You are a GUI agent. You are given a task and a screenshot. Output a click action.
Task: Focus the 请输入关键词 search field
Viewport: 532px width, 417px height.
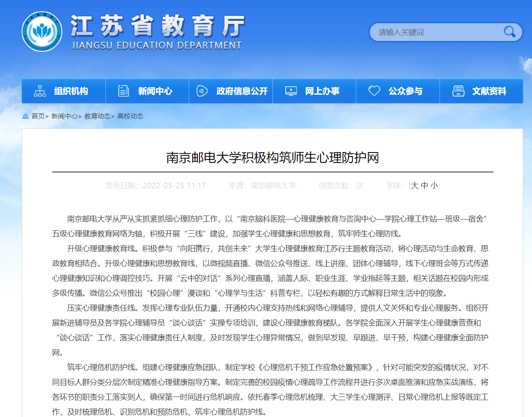[x=446, y=32]
